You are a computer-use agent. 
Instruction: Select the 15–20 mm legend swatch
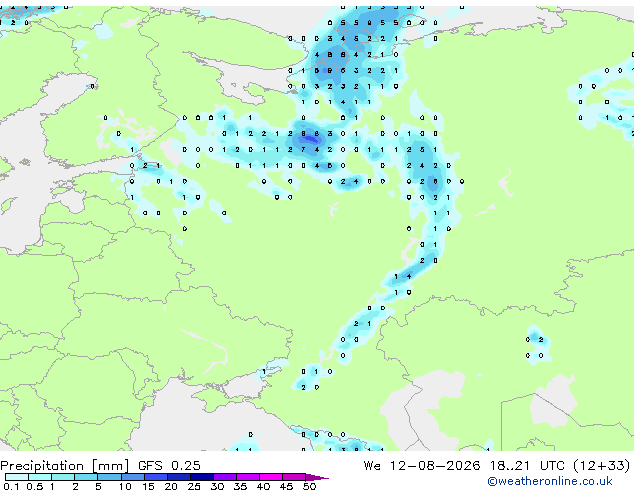tap(156, 477)
